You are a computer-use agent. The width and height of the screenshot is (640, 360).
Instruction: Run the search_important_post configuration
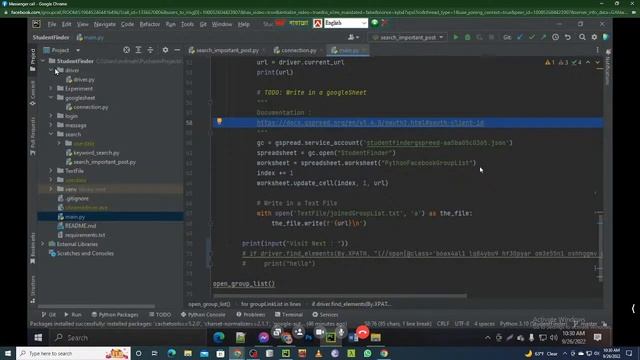click(456, 37)
